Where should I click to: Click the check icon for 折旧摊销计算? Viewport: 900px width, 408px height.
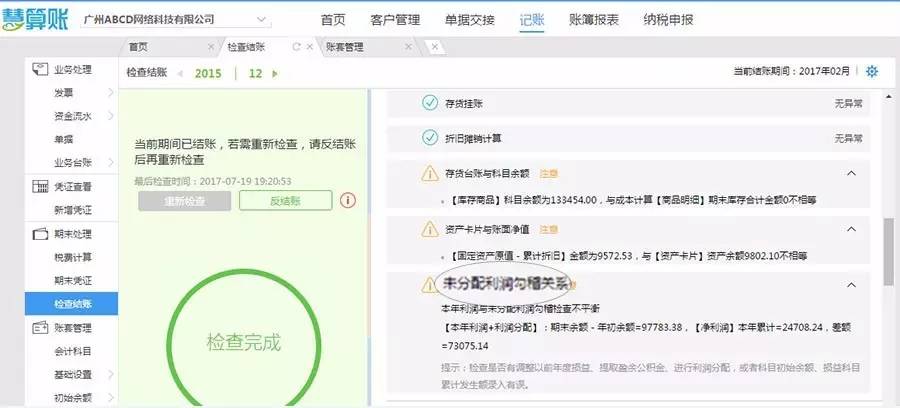coord(429,138)
